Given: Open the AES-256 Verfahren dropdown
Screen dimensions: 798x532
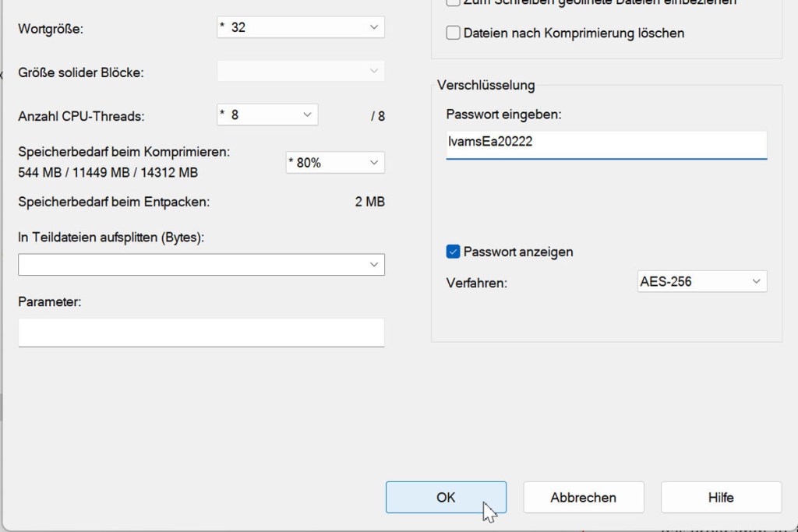Looking at the screenshot, I should (702, 281).
